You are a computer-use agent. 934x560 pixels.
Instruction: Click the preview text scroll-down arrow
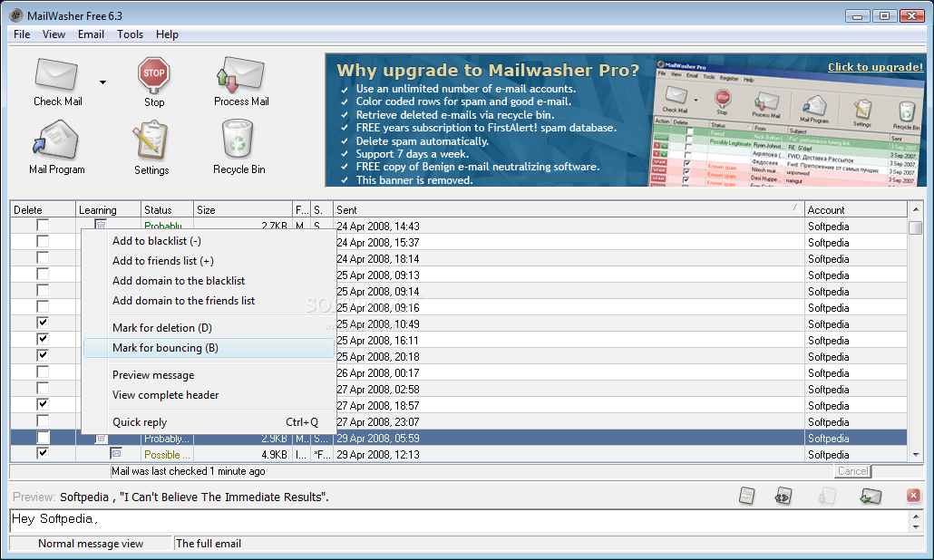916,527
